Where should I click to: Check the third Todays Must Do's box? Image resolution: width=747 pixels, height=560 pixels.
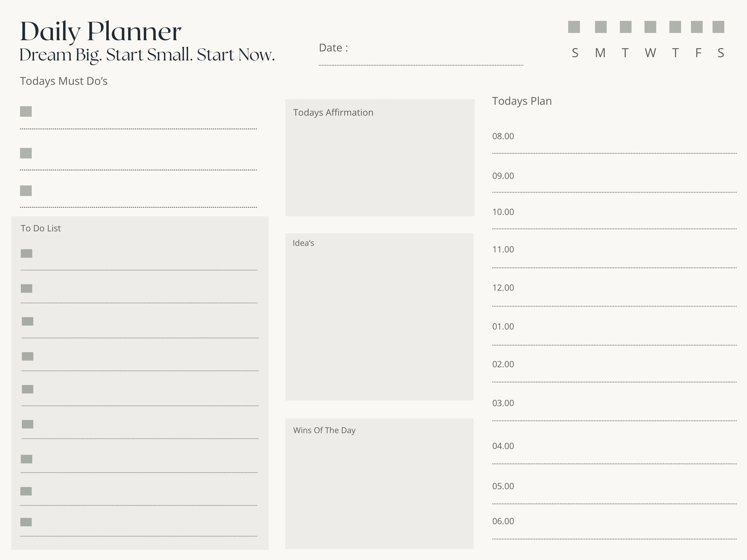pos(26,191)
